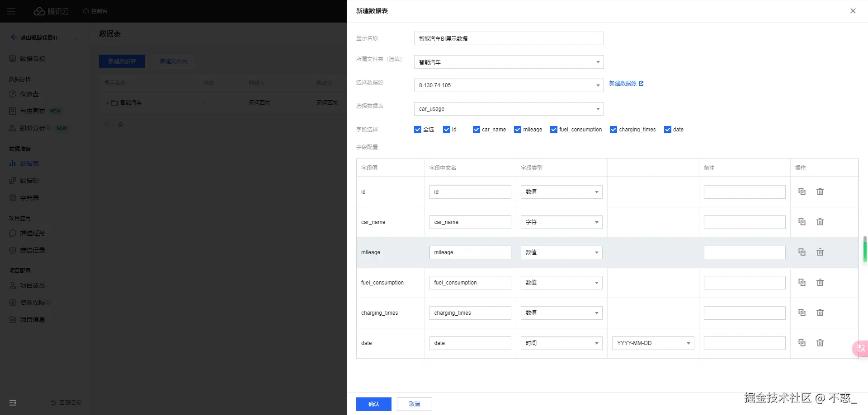
Task: Click the 显示名称 input field
Action: (509, 38)
